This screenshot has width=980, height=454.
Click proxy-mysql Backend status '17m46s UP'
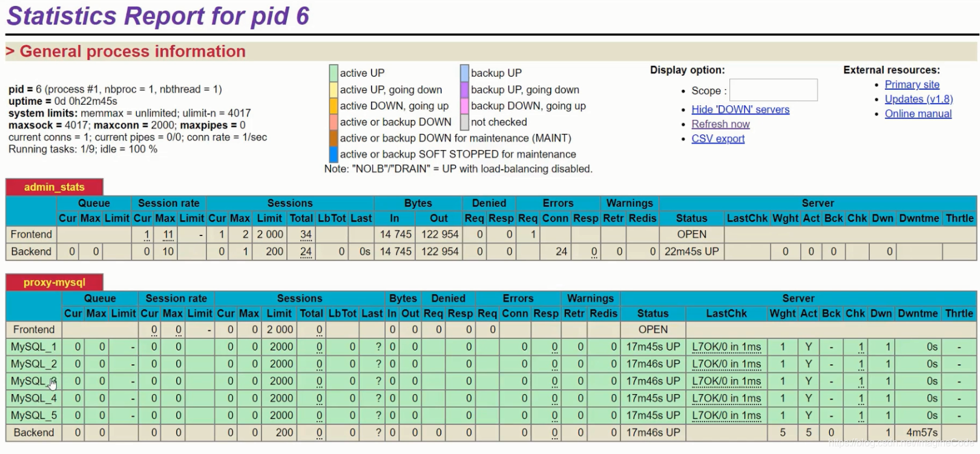653,432
